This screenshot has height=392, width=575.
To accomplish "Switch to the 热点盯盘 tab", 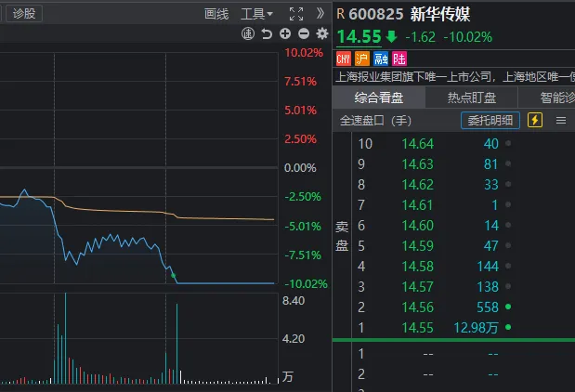I will click(472, 98).
